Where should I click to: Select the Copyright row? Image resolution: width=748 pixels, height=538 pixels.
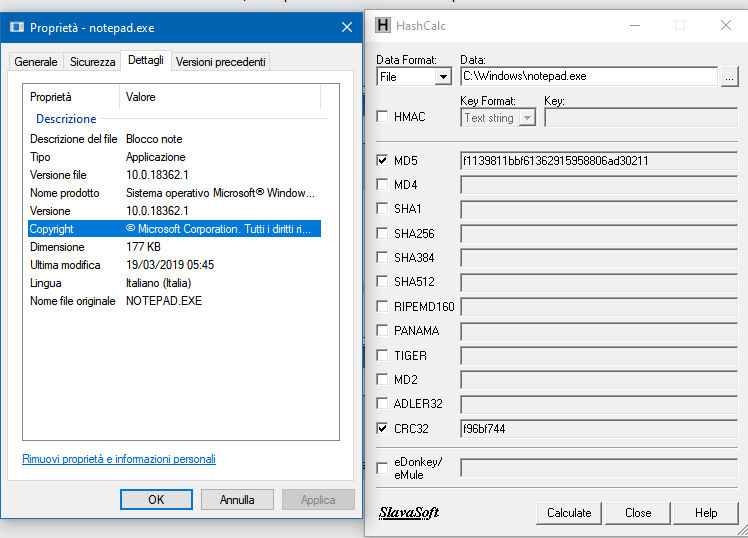pos(174,229)
